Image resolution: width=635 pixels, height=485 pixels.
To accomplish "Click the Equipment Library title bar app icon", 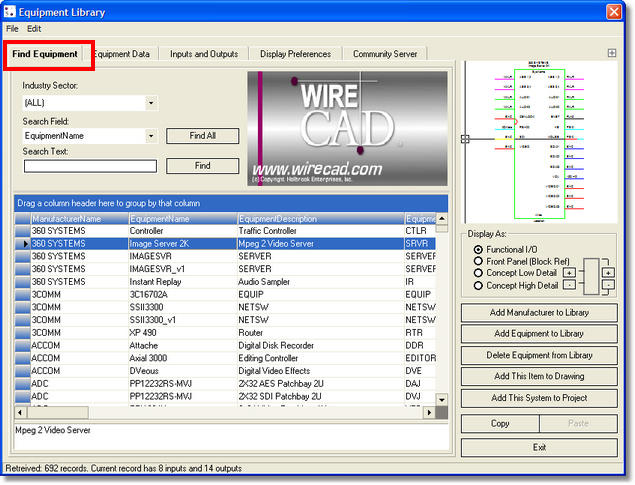I will [x=9, y=12].
